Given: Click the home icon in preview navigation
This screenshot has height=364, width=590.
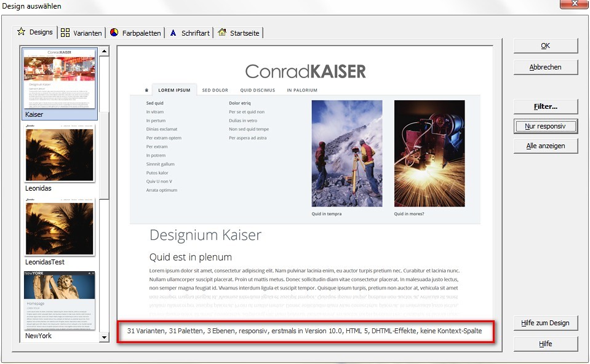Looking at the screenshot, I should pyautogui.click(x=146, y=90).
